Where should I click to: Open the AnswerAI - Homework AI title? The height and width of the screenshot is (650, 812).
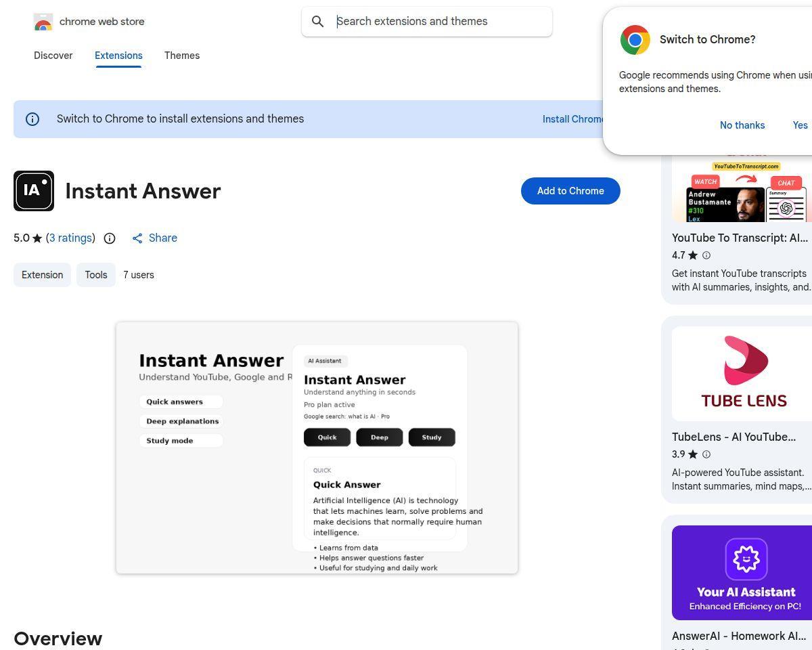click(739, 636)
